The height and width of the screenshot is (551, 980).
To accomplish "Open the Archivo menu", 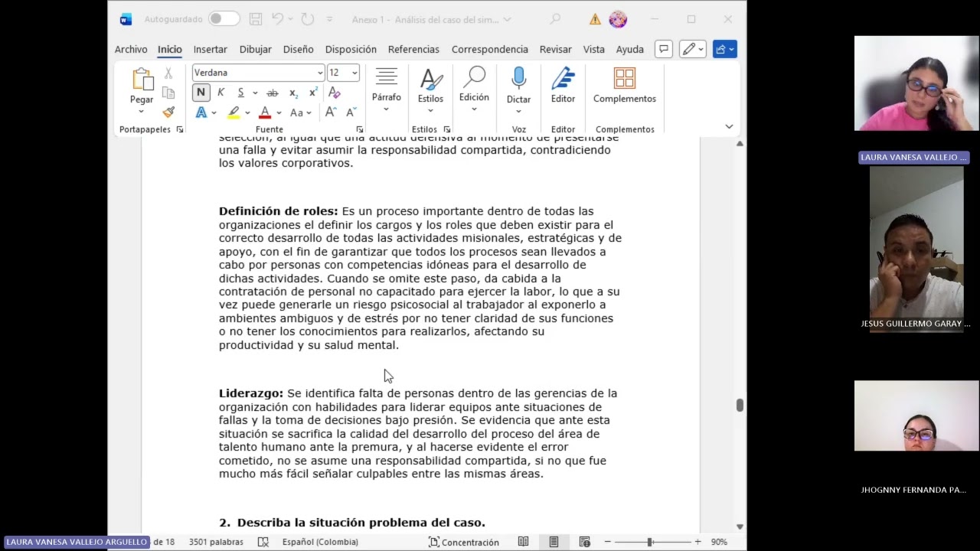I will pyautogui.click(x=131, y=49).
